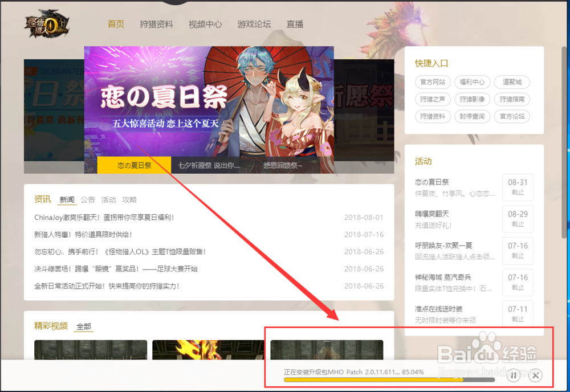Open the 狩猎指南 guide page

click(x=512, y=99)
